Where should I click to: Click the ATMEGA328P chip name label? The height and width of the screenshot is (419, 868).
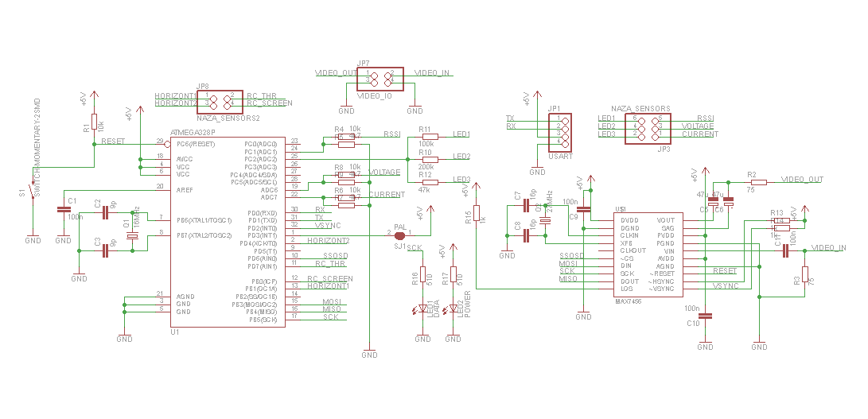pos(192,133)
